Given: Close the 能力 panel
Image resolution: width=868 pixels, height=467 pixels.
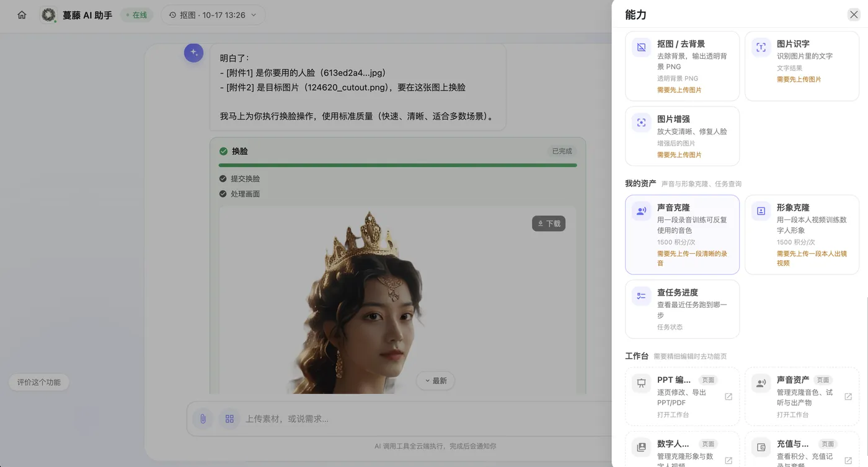Looking at the screenshot, I should (854, 15).
